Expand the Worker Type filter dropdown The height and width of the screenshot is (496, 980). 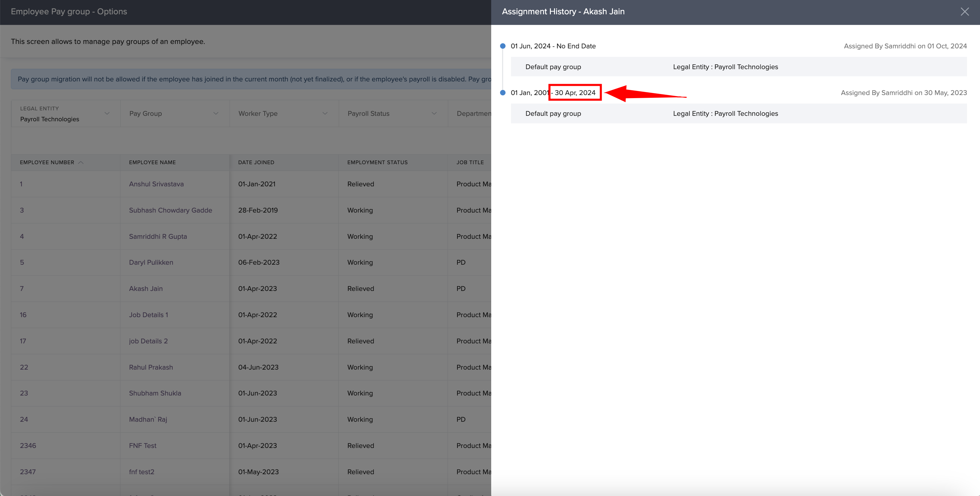point(325,113)
